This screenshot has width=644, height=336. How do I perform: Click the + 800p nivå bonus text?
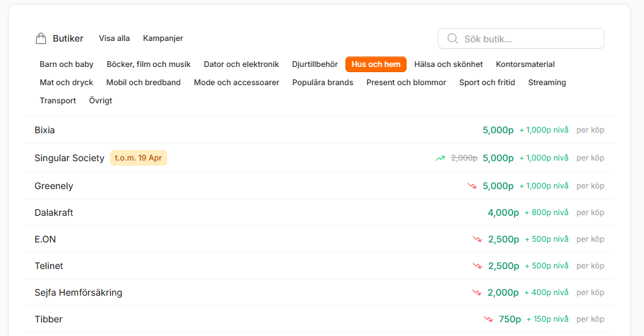pyautogui.click(x=546, y=213)
